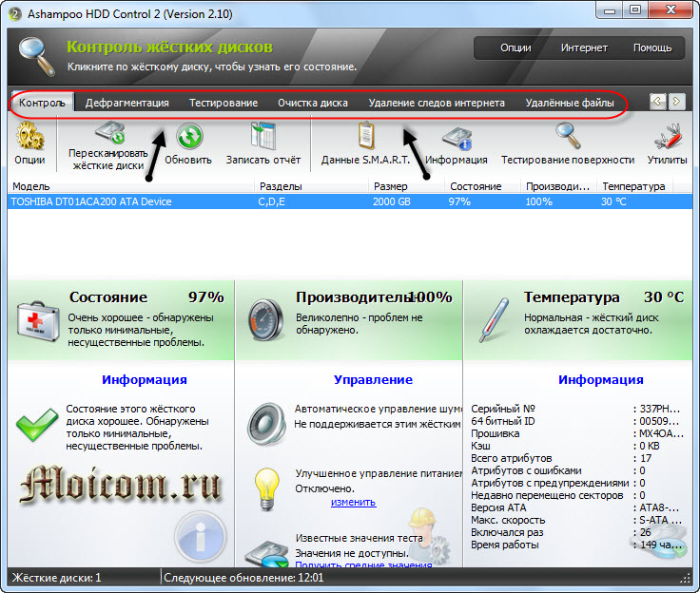Click the 30 °C cell in the disk row
The width and height of the screenshot is (700, 593).
coord(613,201)
